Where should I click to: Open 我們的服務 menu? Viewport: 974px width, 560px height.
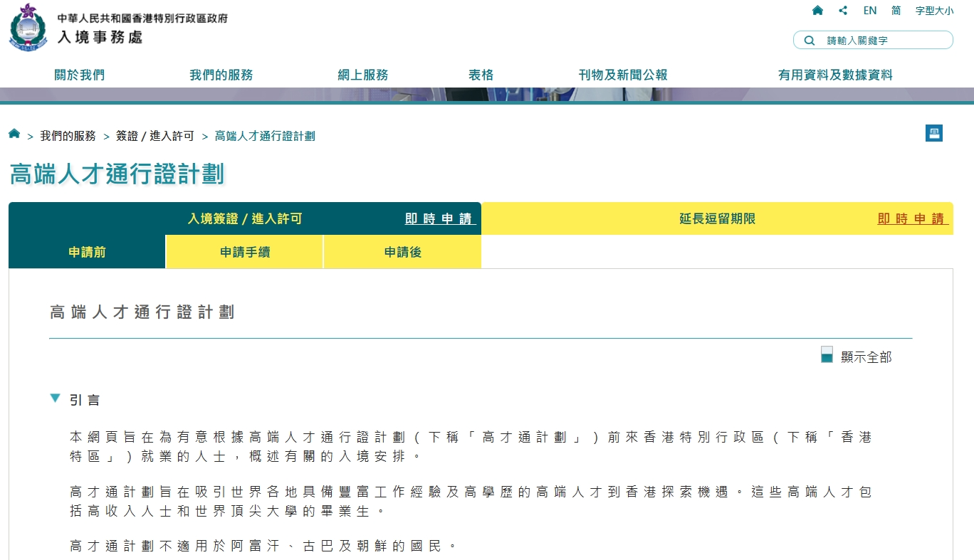[221, 75]
